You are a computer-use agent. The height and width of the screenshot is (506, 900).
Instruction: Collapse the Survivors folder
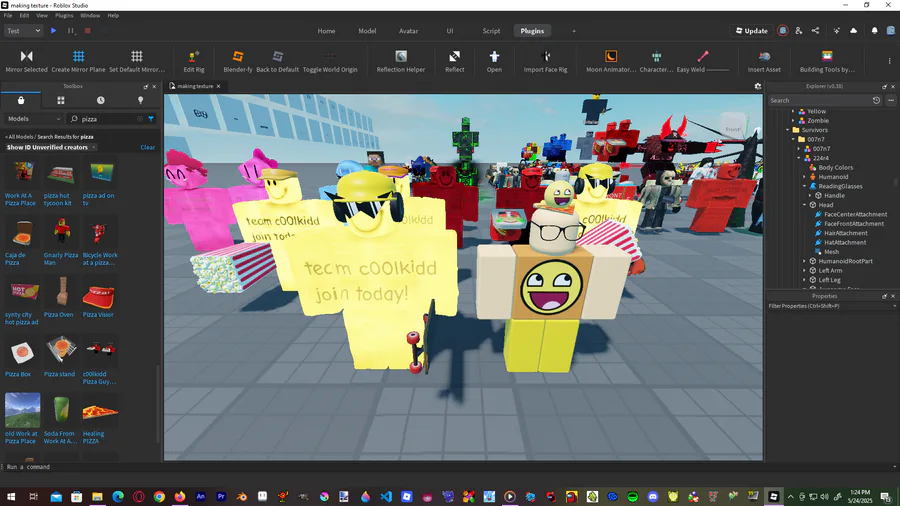pos(788,130)
